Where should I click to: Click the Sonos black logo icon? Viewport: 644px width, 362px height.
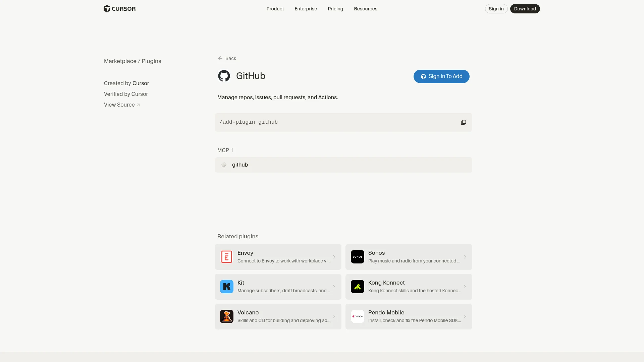(358, 257)
